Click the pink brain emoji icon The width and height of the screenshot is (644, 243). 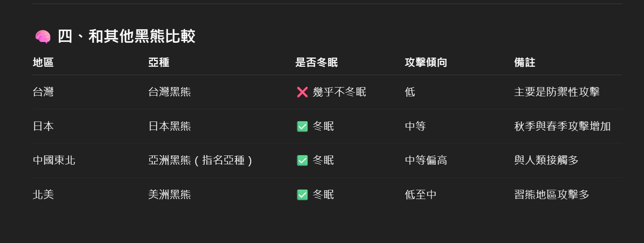pyautogui.click(x=43, y=37)
